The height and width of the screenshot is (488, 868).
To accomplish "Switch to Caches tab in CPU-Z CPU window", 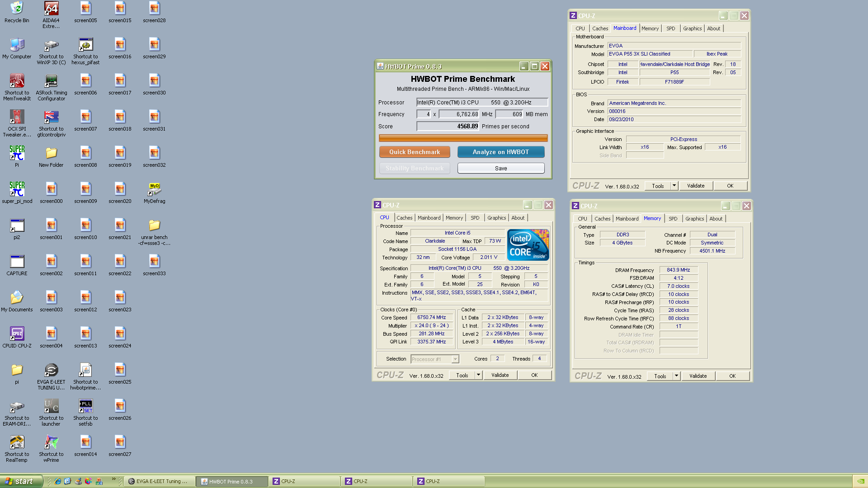I will coord(404,218).
